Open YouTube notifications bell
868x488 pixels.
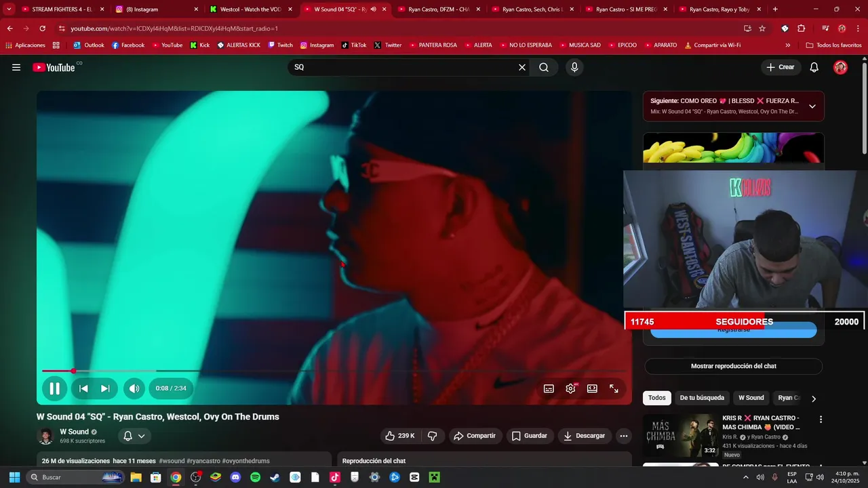click(814, 67)
